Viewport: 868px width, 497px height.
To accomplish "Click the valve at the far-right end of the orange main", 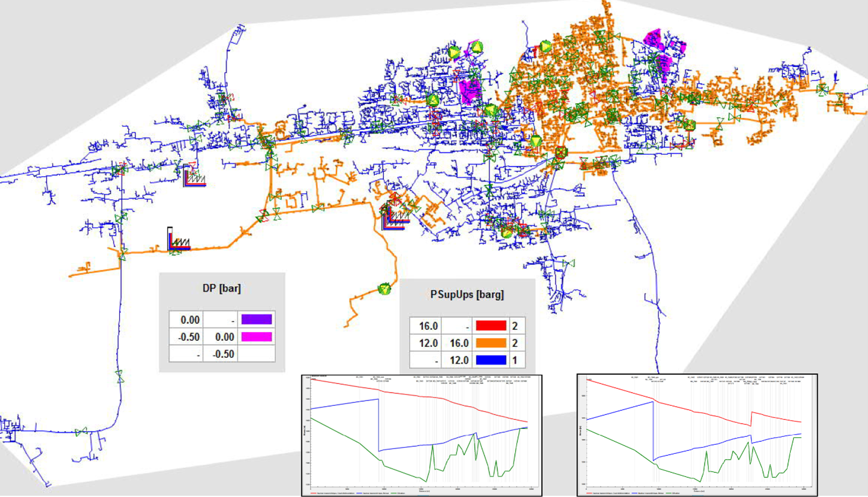I will pyautogui.click(x=822, y=89).
